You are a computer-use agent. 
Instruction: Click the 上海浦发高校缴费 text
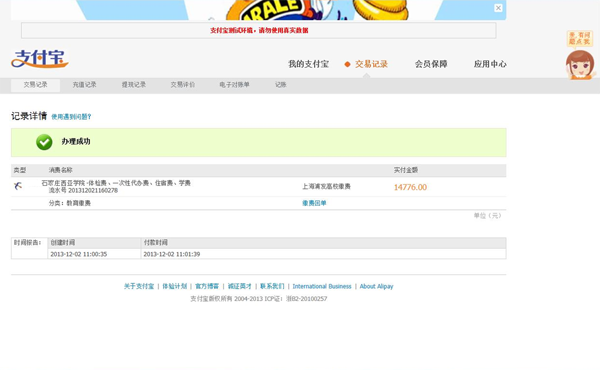[326, 186]
